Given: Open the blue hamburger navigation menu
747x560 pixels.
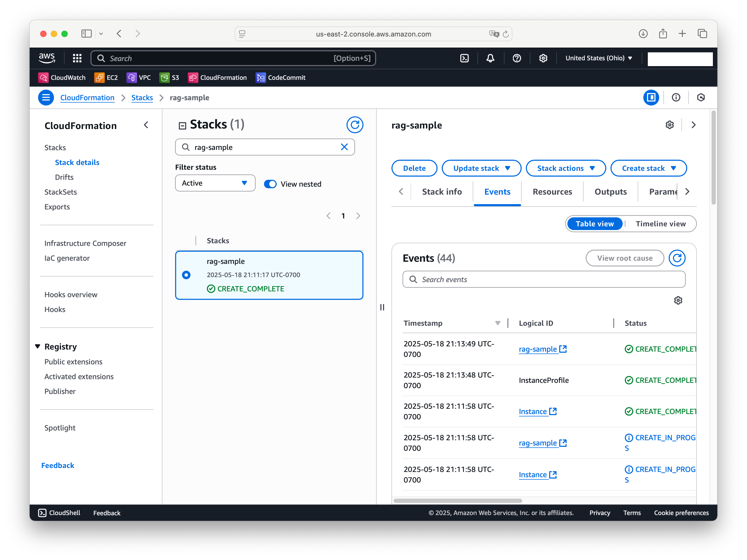Looking at the screenshot, I should click(x=46, y=98).
